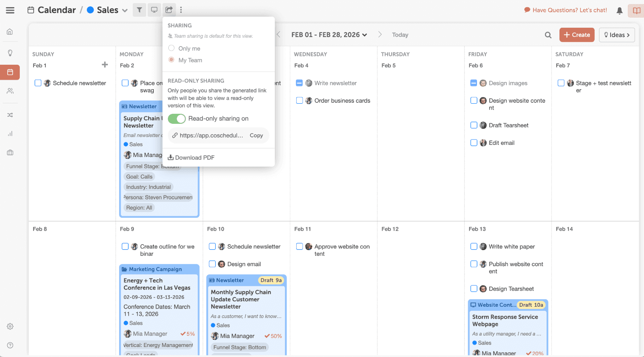Select the calendar sidebar icon
Screen dimensions: 644x357
coord(10,72)
